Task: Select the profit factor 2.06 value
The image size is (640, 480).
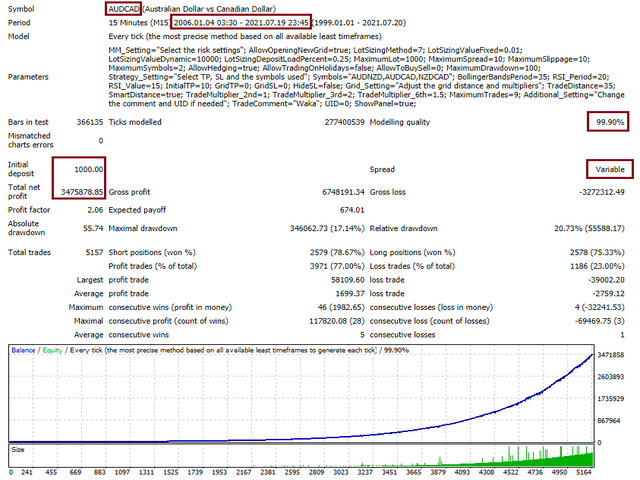Action: 95,210
